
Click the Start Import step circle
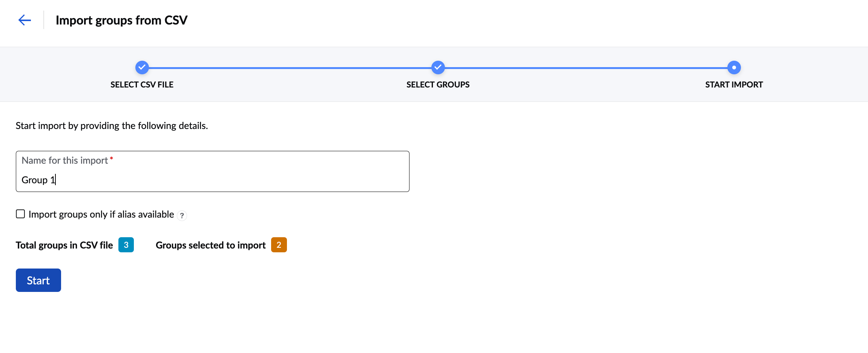734,68
